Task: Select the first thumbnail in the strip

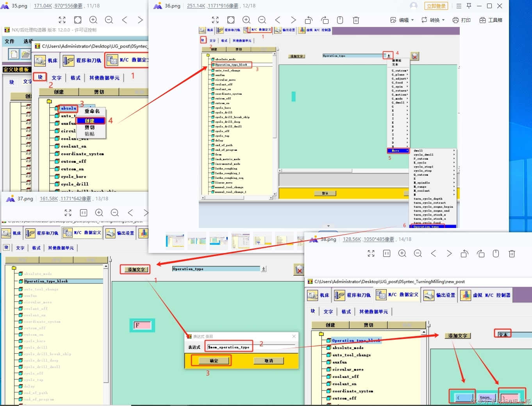Action: (x=175, y=240)
